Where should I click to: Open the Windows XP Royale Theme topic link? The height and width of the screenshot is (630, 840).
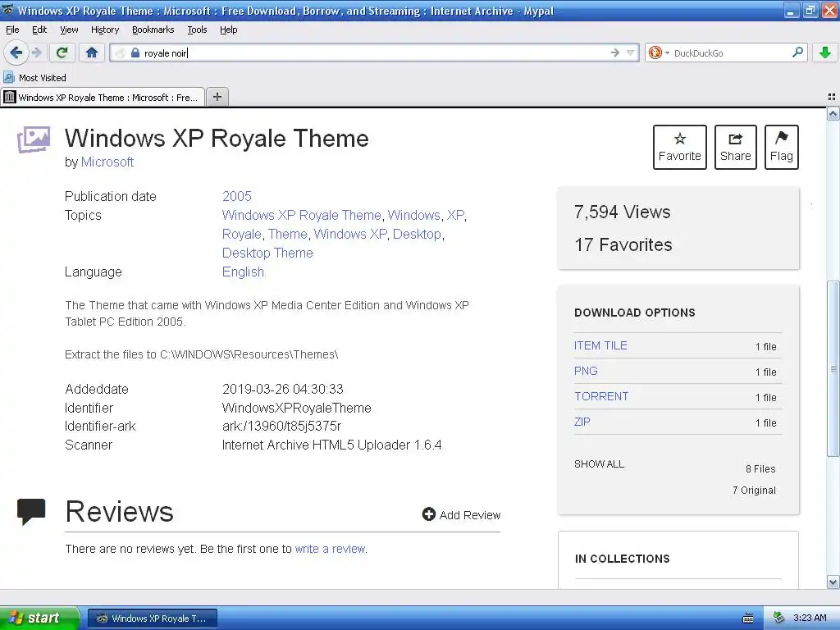coord(302,215)
